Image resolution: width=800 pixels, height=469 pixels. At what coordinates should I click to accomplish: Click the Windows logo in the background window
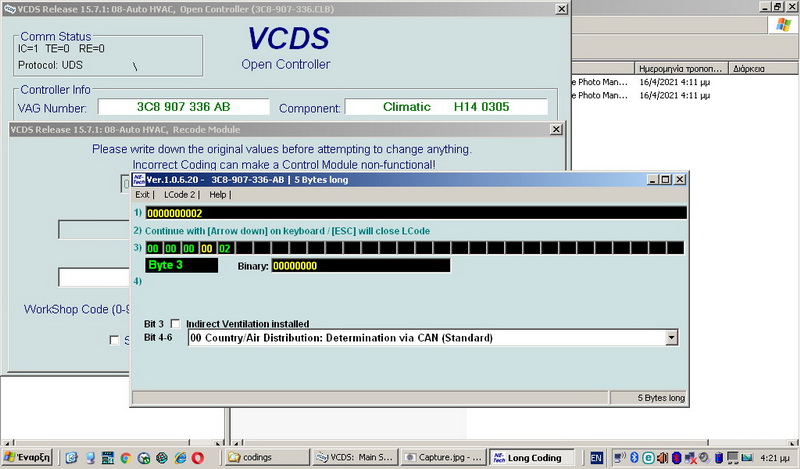pyautogui.click(x=783, y=24)
